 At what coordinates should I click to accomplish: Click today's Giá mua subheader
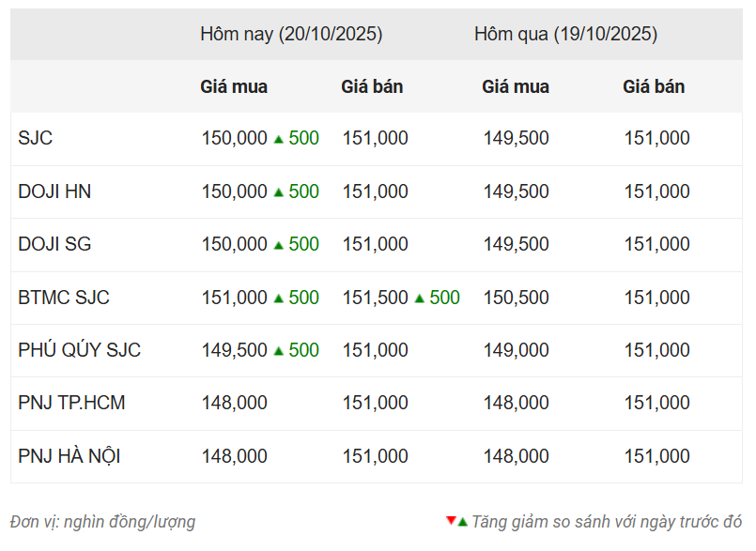click(234, 87)
